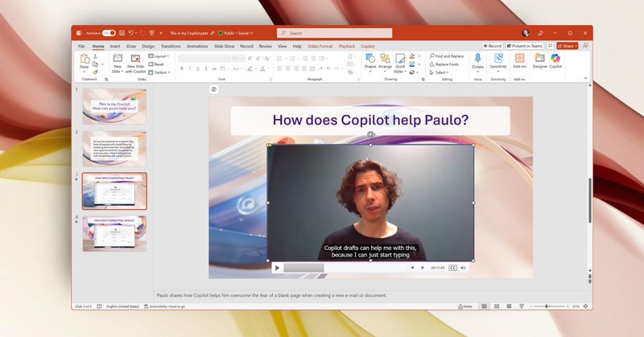Pick the font color swatch
This screenshot has height=337, width=644.
(x=262, y=69)
